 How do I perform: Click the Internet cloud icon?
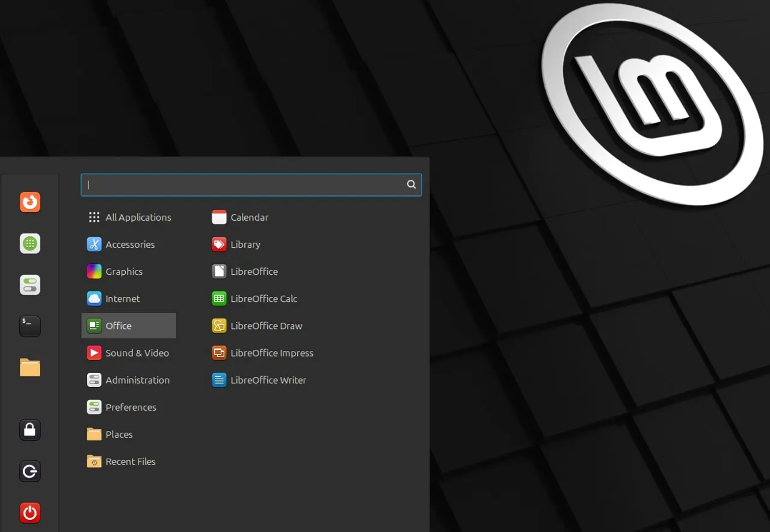click(94, 298)
